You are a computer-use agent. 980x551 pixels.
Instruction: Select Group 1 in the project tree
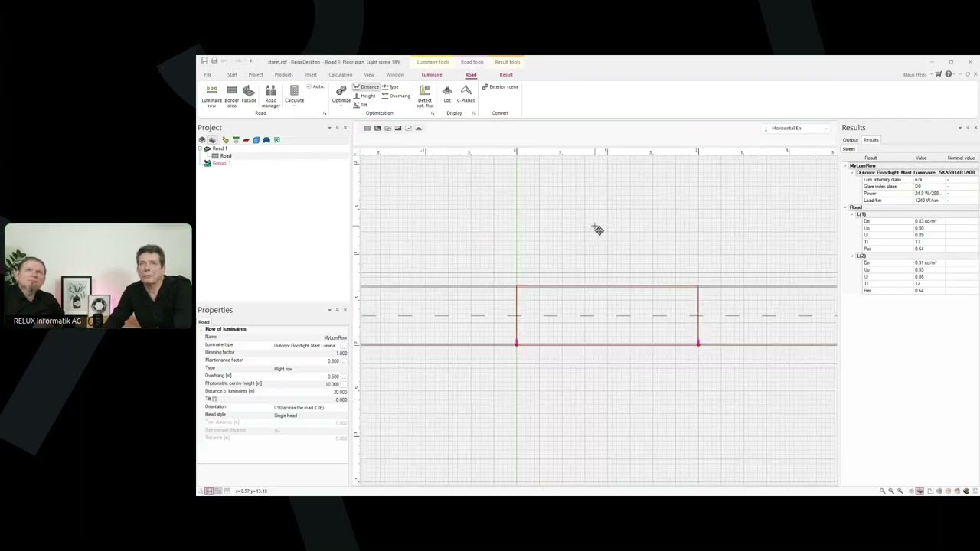point(221,164)
